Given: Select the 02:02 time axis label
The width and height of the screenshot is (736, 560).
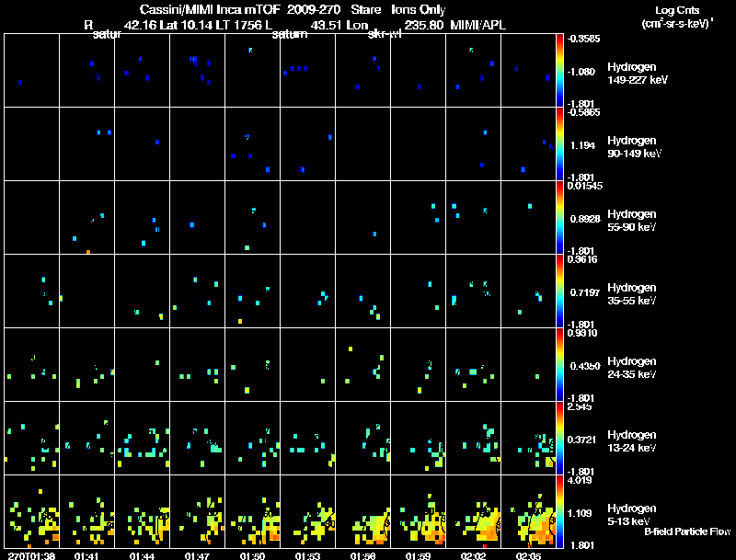Looking at the screenshot, I should click(x=473, y=555).
